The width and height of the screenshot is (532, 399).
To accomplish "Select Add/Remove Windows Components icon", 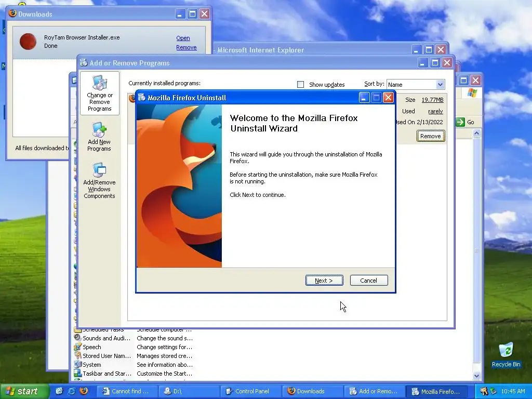I will 99,180.
